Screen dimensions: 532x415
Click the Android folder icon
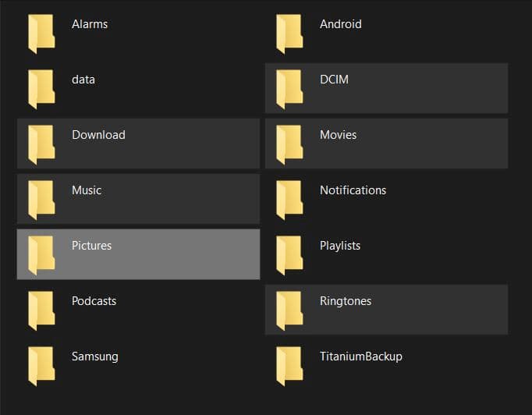click(289, 34)
